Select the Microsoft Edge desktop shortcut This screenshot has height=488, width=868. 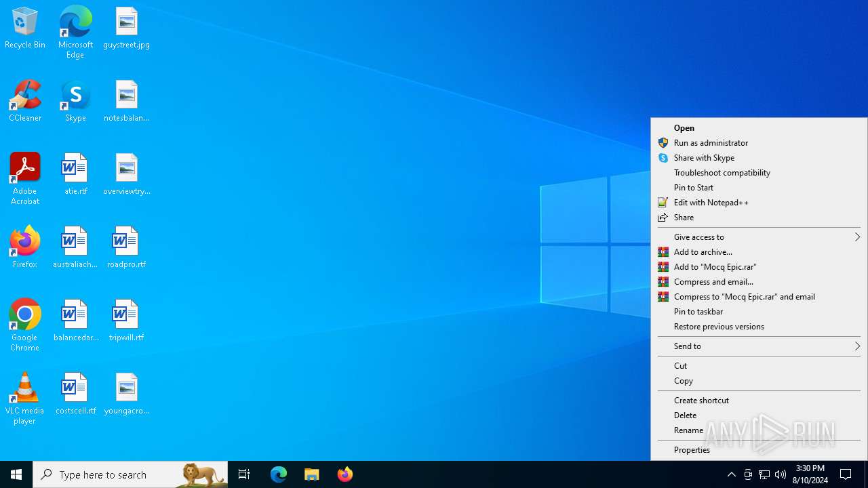tap(75, 32)
